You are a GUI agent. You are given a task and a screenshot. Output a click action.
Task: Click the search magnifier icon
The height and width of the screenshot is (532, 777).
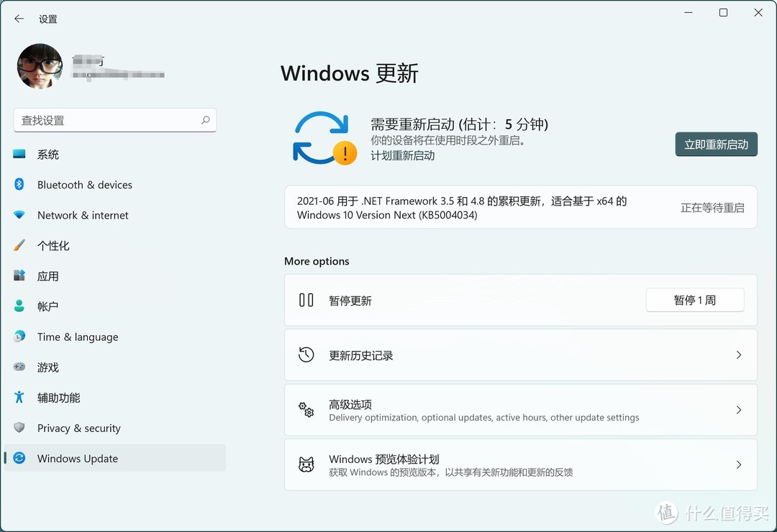coord(206,120)
